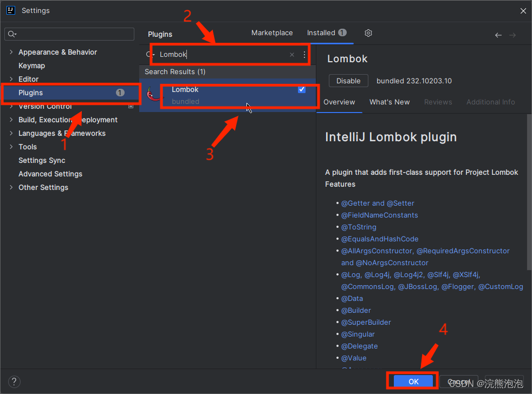Open the @Singular feature link
This screenshot has width=532, height=394.
click(x=358, y=334)
